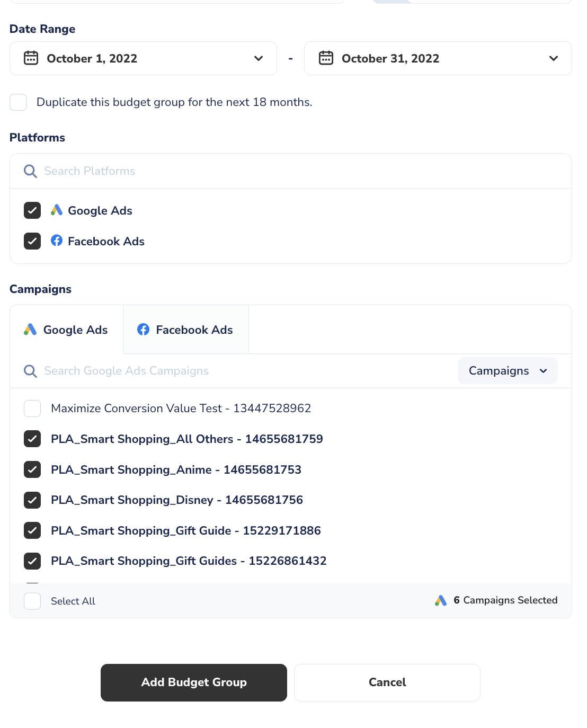
Task: Click magnifier icon in campaigns search
Action: (x=31, y=371)
